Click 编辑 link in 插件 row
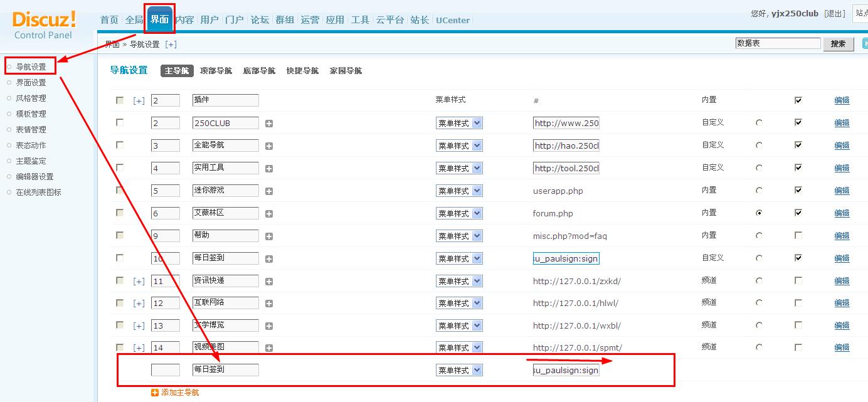Viewport: 868px width, 402px height. [x=842, y=100]
